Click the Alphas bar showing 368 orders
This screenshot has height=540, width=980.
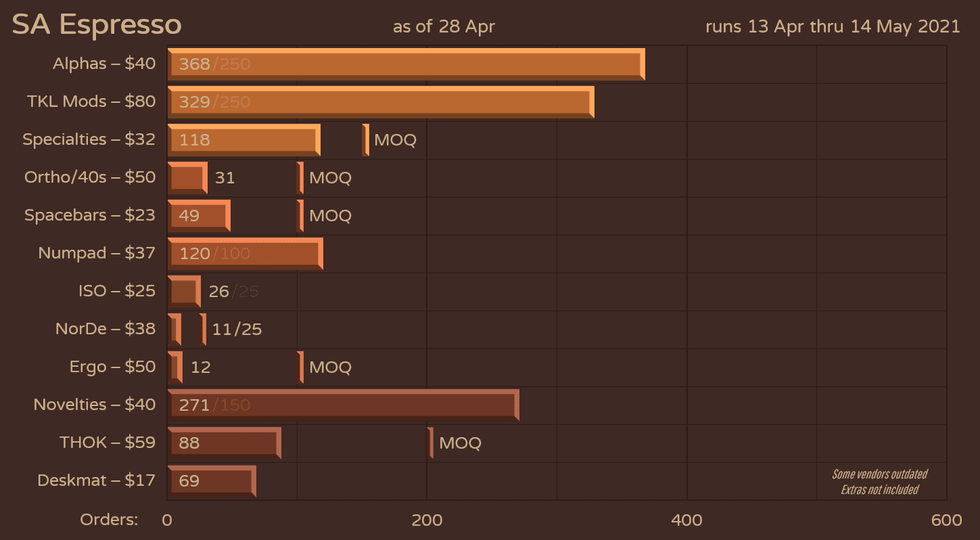pos(406,64)
